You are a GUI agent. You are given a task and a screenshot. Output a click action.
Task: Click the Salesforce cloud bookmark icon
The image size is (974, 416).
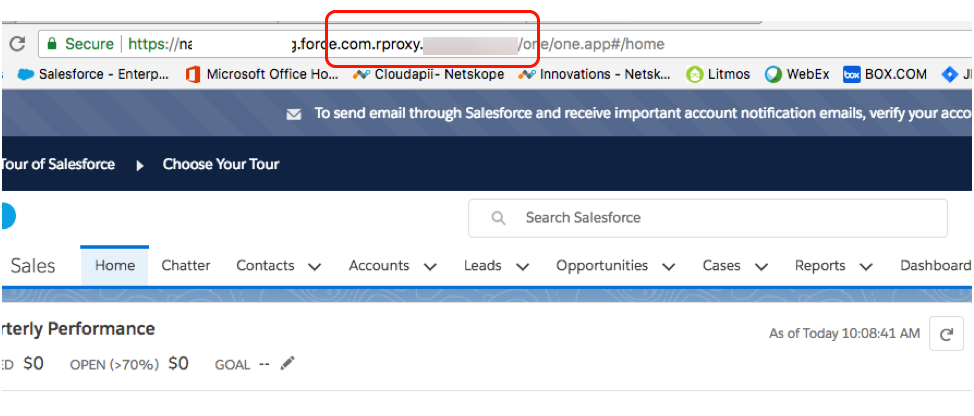point(25,75)
